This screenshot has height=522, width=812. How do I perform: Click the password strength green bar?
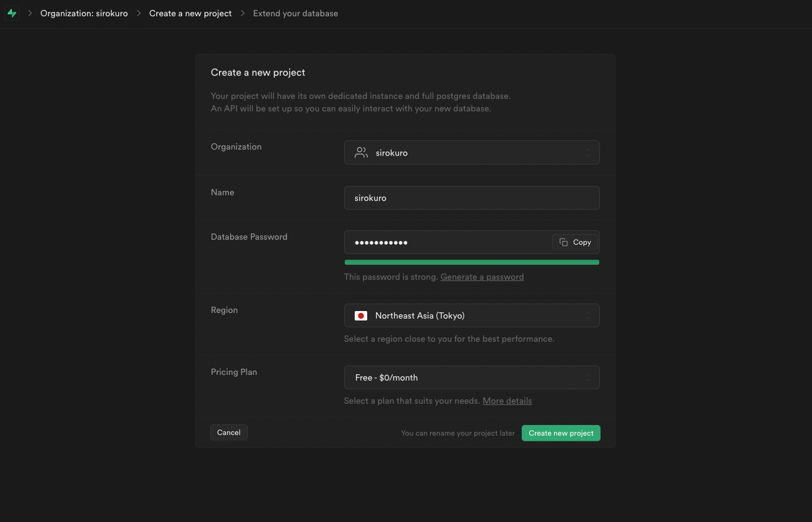point(472,262)
